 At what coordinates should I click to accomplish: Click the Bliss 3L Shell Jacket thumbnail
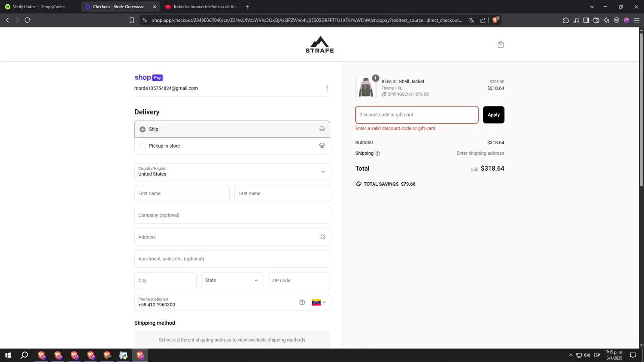pos(366,87)
